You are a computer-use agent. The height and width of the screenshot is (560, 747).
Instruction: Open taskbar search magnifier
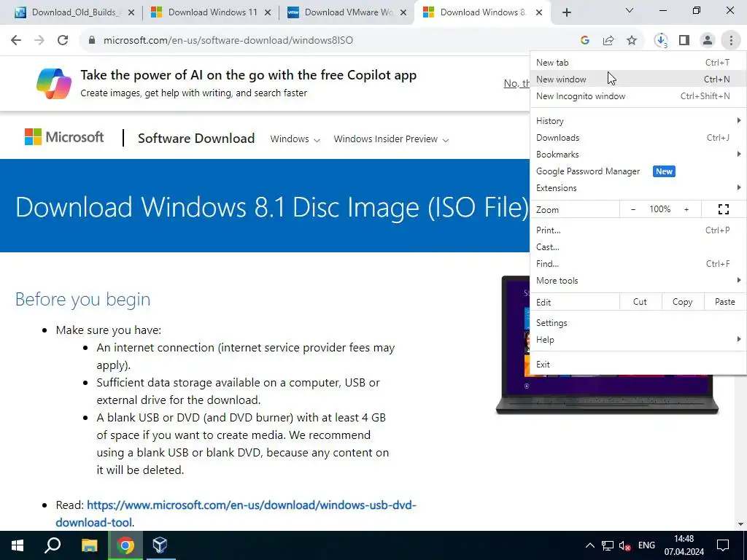tap(53, 545)
